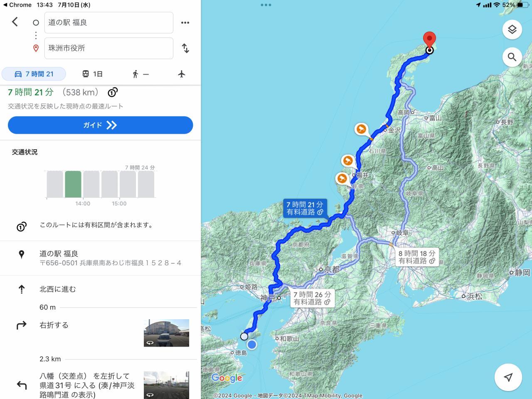This screenshot has width=532, height=399.
Task: Start navigation with ガイド button
Action: coord(100,125)
